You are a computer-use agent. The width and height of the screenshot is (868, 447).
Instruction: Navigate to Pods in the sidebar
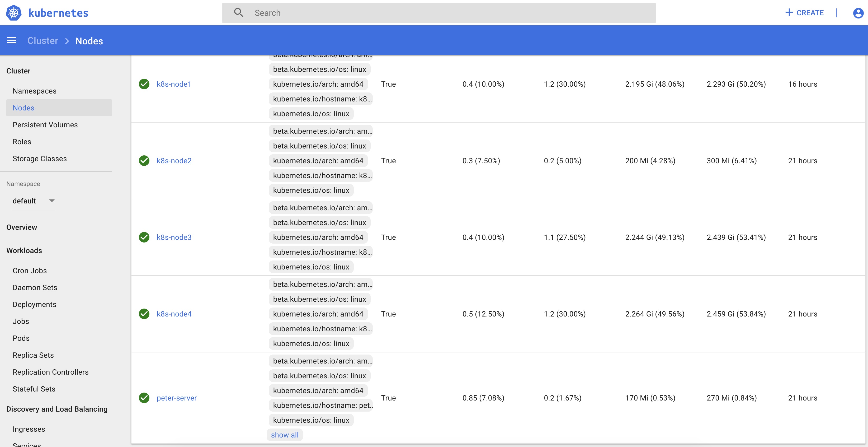tap(21, 338)
